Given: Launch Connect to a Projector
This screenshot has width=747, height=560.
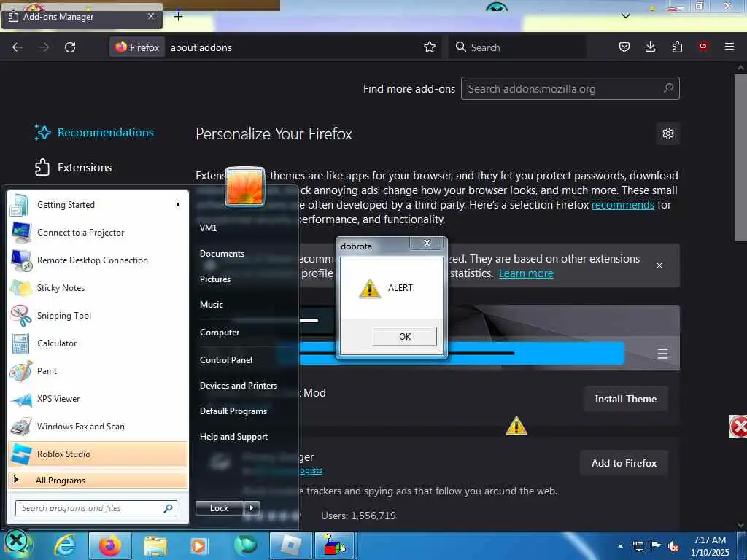Looking at the screenshot, I should coord(98,233).
